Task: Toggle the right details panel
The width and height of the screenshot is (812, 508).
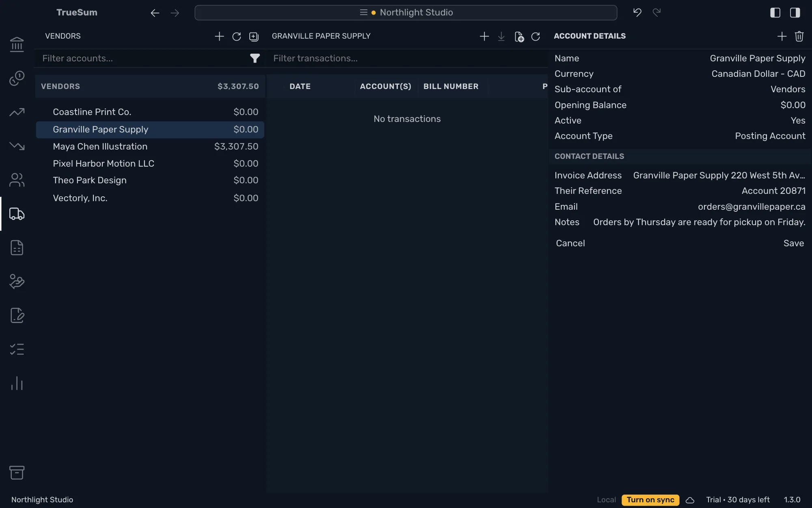Action: pos(795,13)
